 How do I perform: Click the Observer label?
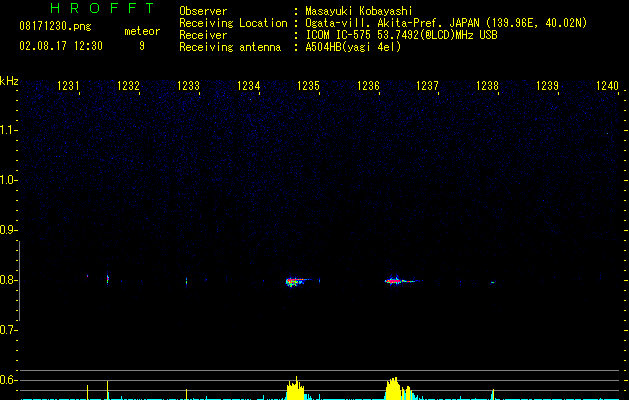203,11
